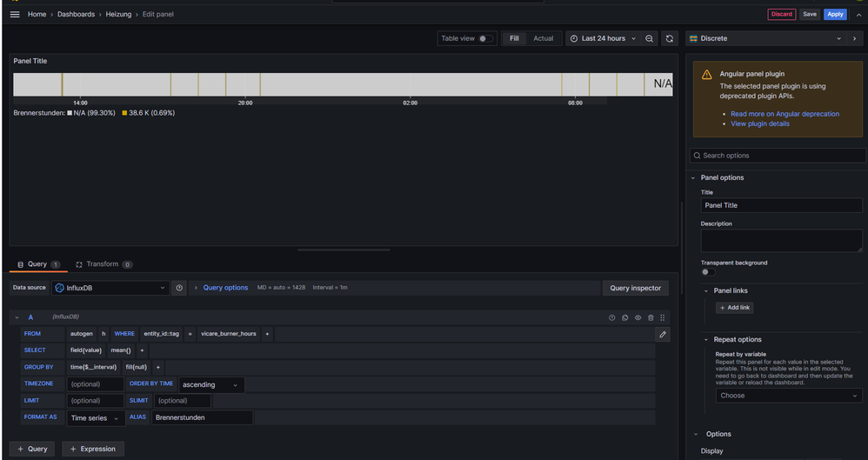Viewport: 868px width, 460px height.
Task: Enable the Table view toggle
Action: pos(485,38)
